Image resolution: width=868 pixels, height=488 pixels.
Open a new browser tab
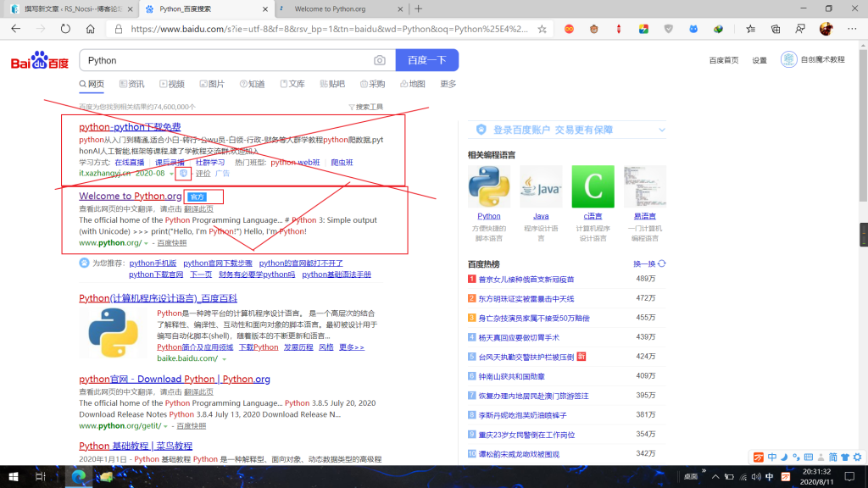coord(419,8)
